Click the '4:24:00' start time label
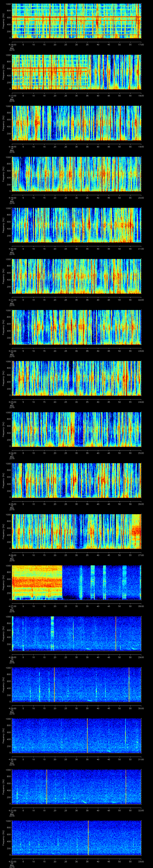Image resolution: width=153 pixels, height=868 pixels. coord(12,453)
